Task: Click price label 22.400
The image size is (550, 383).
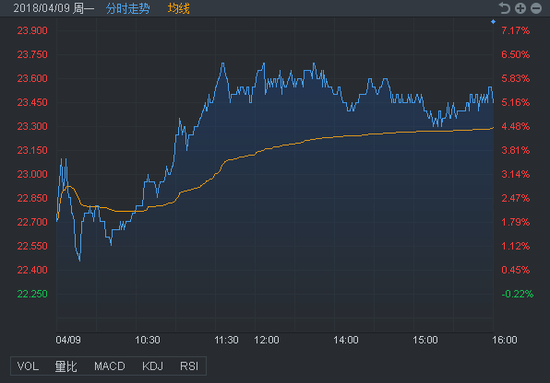Action: pyautogui.click(x=32, y=270)
